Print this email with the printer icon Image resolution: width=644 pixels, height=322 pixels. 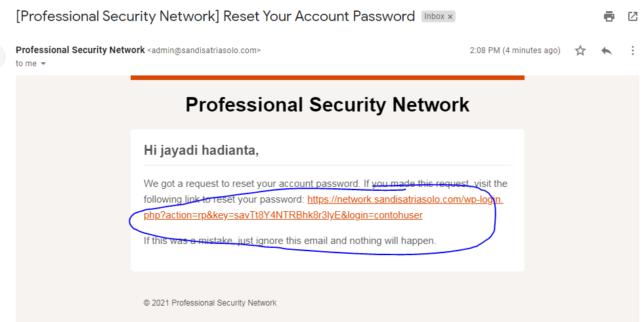[x=609, y=16]
